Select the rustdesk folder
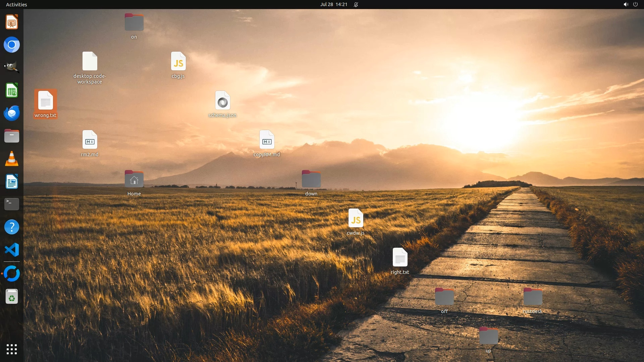 (x=533, y=297)
